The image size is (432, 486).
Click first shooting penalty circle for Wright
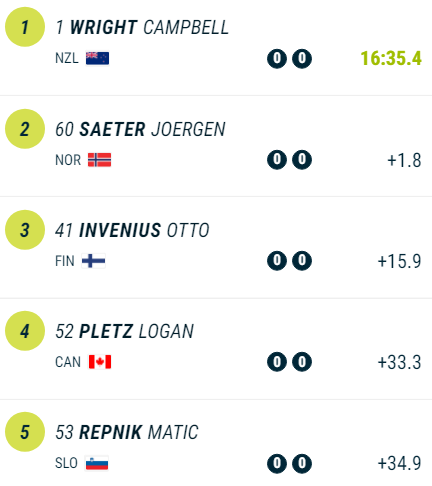tap(277, 59)
